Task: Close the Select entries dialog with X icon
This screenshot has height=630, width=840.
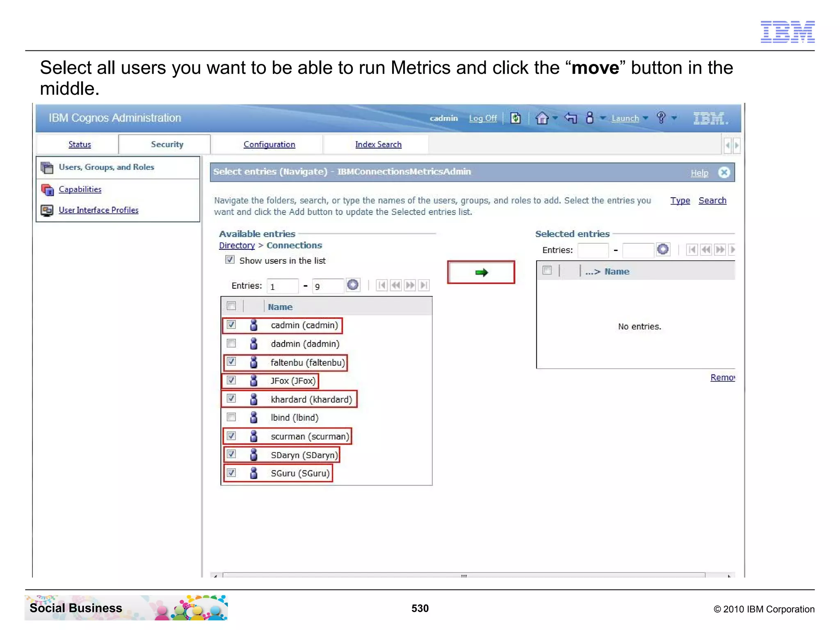Action: [724, 173]
